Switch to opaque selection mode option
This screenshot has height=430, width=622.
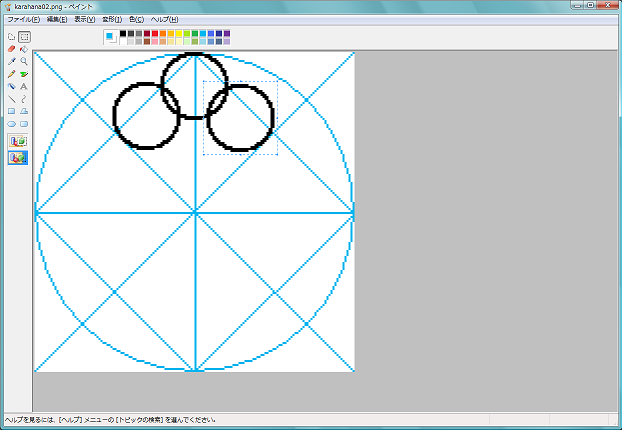click(x=18, y=141)
